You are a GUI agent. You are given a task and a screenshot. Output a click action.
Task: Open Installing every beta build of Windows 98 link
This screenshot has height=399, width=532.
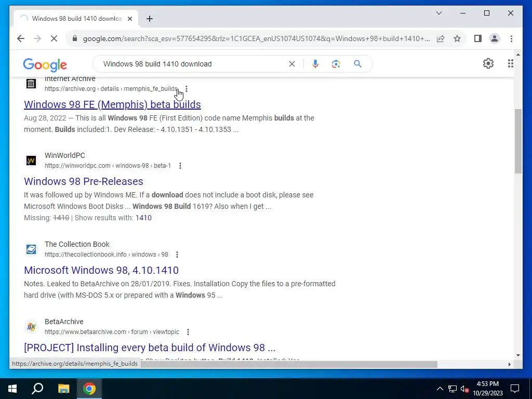point(150,348)
